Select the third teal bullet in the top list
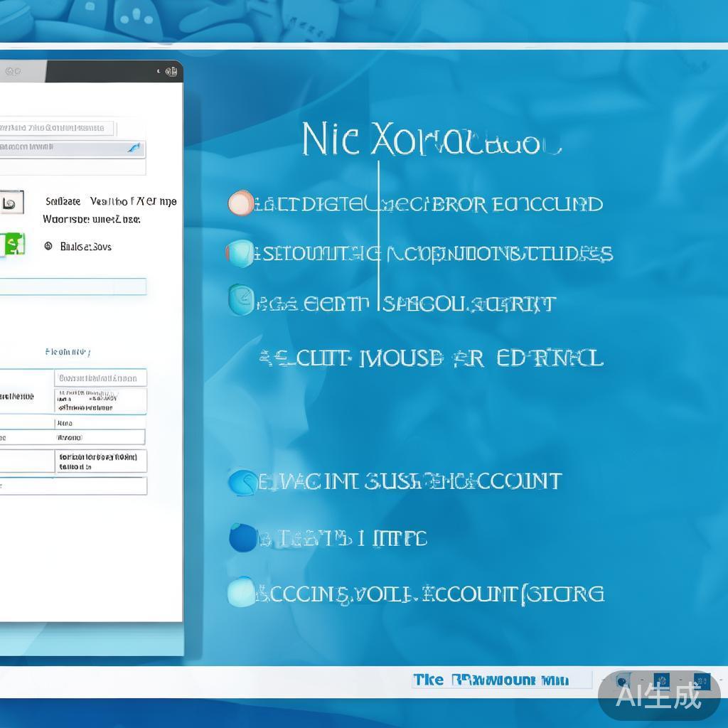This screenshot has height=728, width=728. 241,300
